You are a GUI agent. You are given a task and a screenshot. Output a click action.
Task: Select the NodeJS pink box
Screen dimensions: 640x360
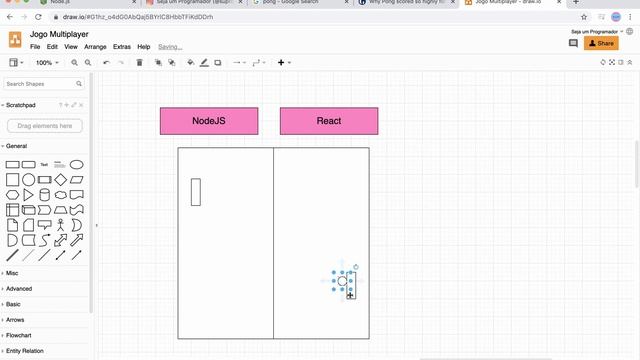click(x=209, y=121)
